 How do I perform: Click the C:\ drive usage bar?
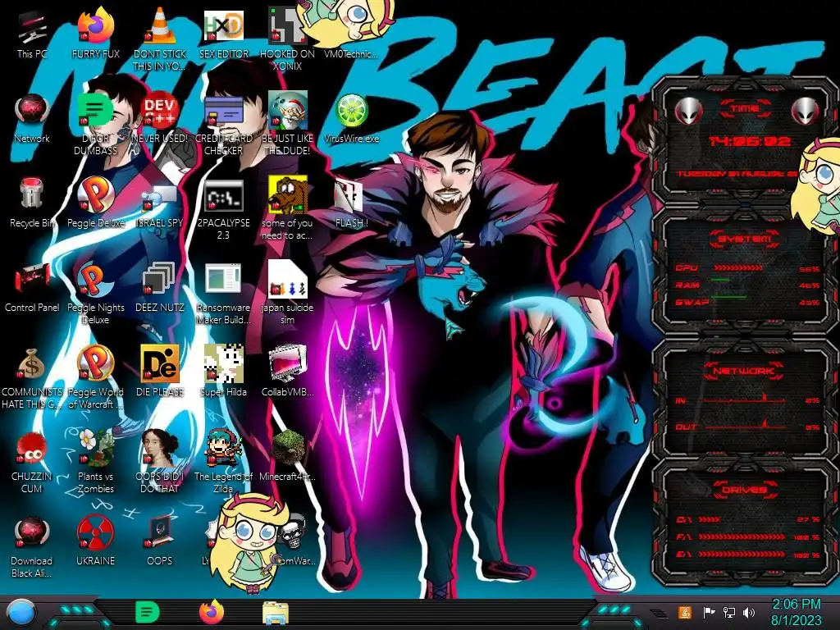click(710, 519)
